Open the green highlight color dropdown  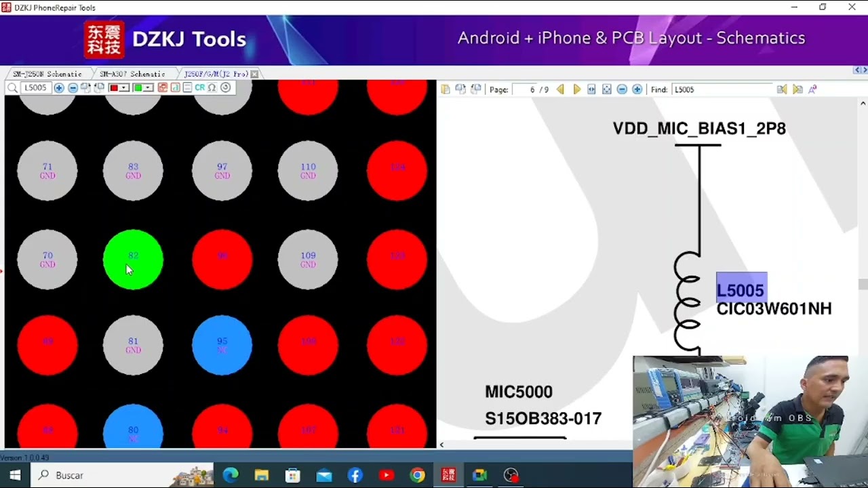(x=148, y=88)
